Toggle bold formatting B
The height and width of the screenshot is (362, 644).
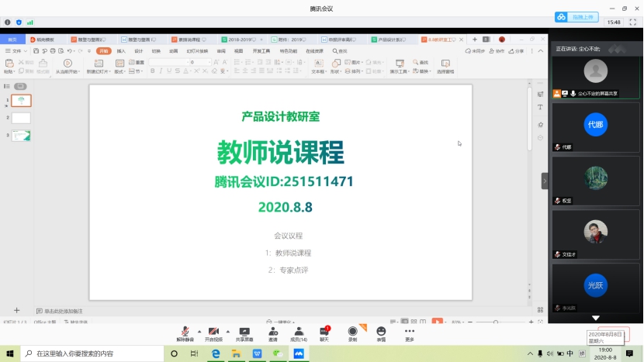click(152, 71)
